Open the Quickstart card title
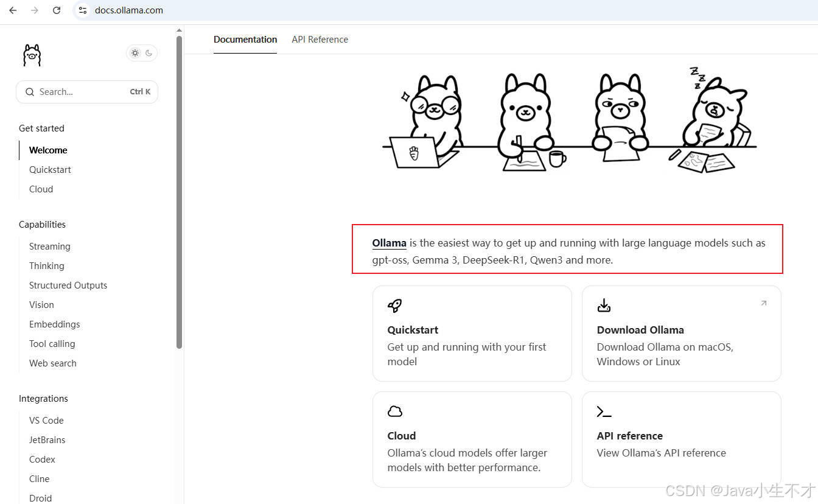This screenshot has height=504, width=818. coord(413,330)
